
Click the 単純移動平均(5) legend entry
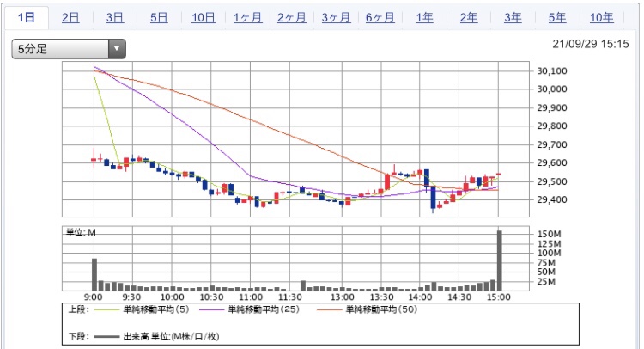pos(156,309)
